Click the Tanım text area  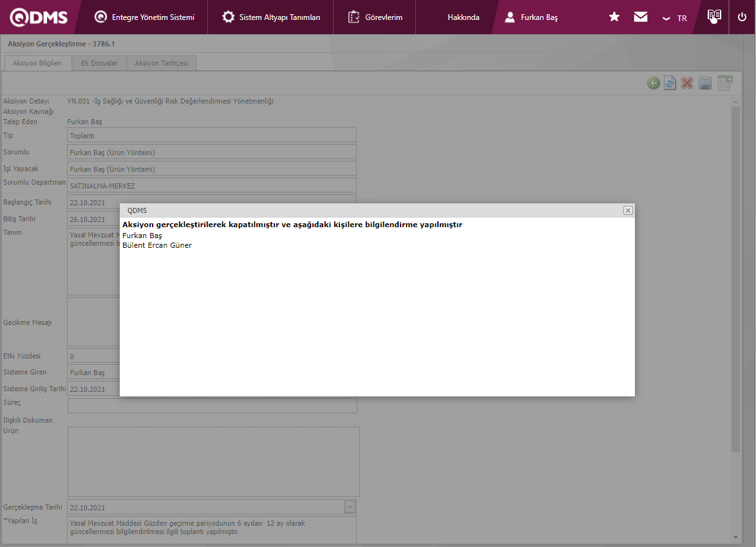coord(93,261)
